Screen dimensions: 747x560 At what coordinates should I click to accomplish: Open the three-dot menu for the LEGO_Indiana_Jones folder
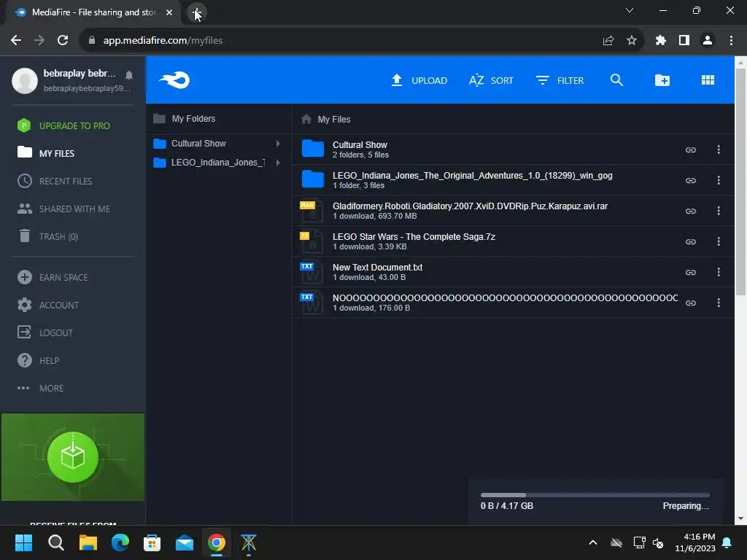[719, 180]
